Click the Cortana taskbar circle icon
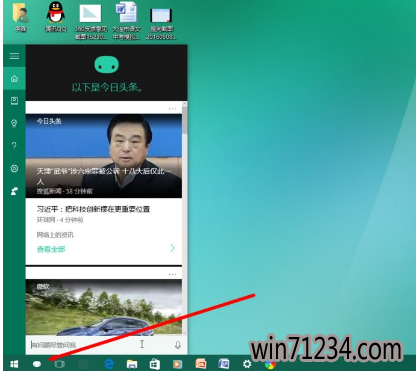Screen dimensions: 416x374 [x=37, y=364]
